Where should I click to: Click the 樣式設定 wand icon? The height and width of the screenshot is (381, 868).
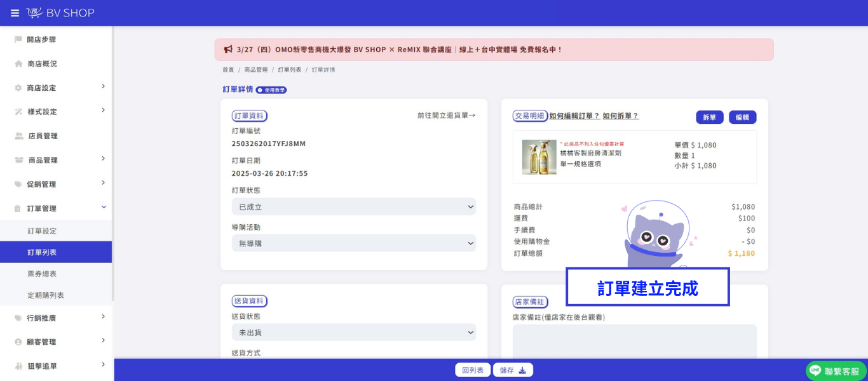click(18, 112)
